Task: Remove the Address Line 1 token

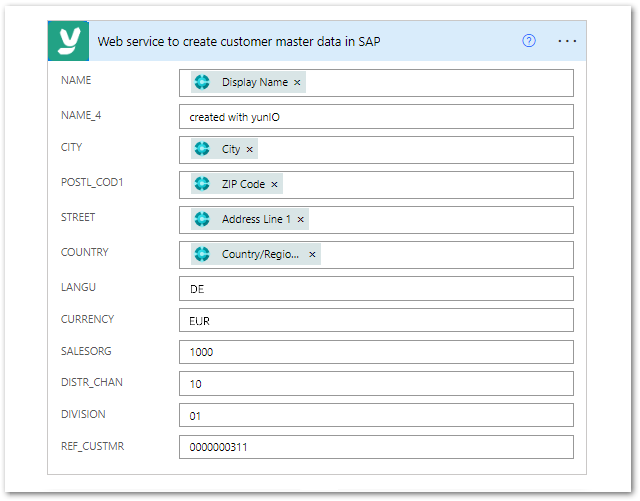Action: 300,219
